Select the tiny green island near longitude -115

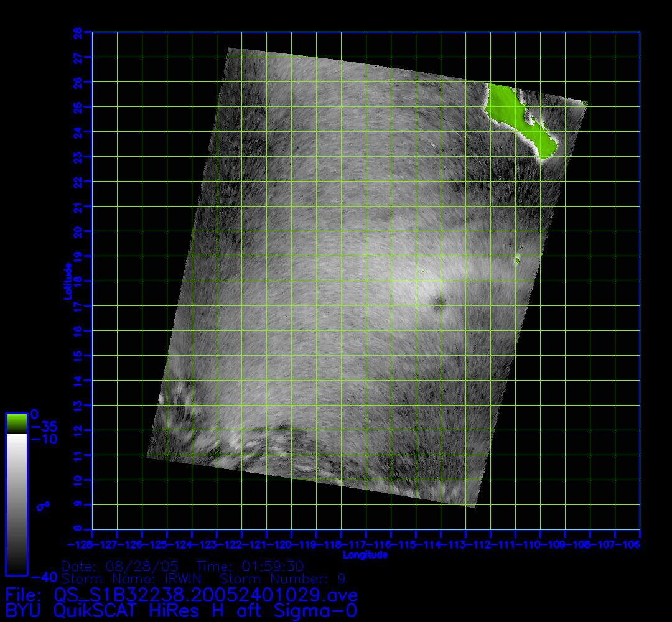[x=422, y=272]
